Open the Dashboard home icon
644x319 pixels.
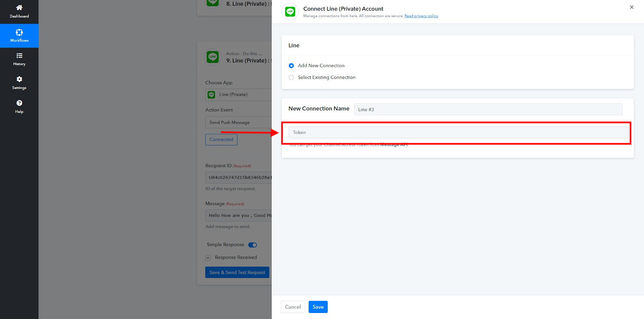click(x=19, y=8)
